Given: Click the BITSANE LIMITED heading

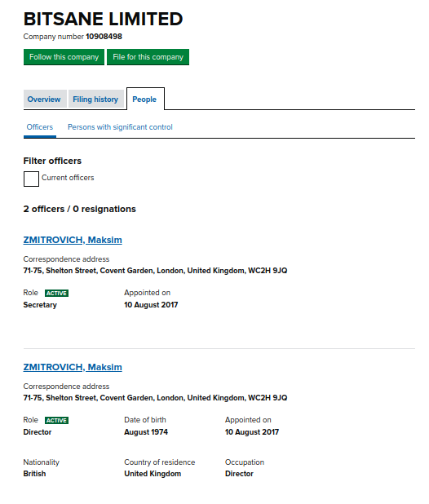Looking at the screenshot, I should click(103, 19).
